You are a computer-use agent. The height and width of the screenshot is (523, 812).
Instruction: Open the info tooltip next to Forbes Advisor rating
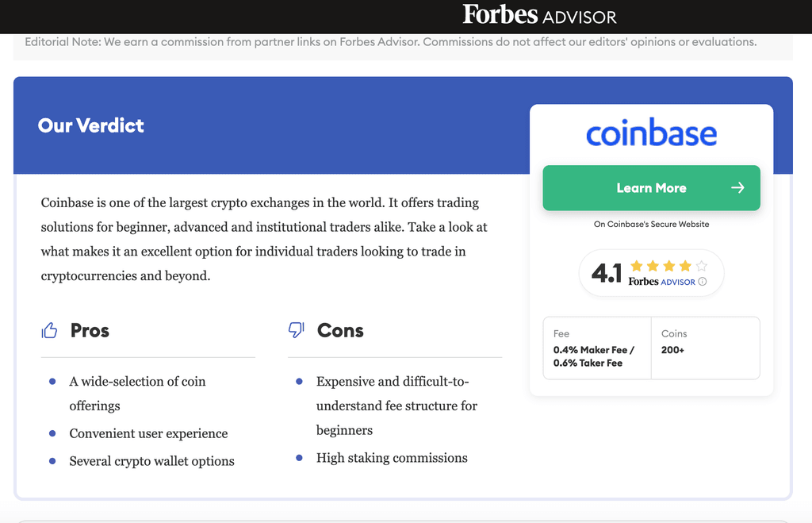coord(703,282)
